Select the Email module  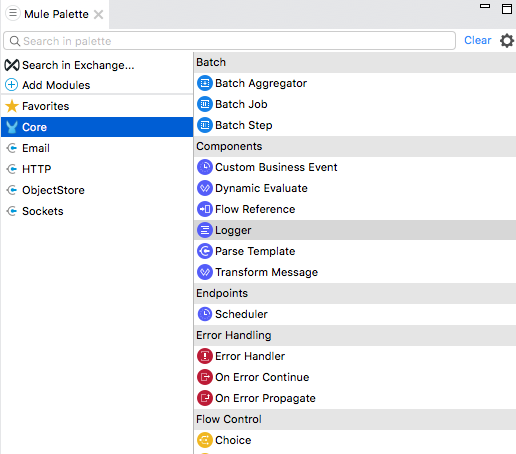pos(97,148)
